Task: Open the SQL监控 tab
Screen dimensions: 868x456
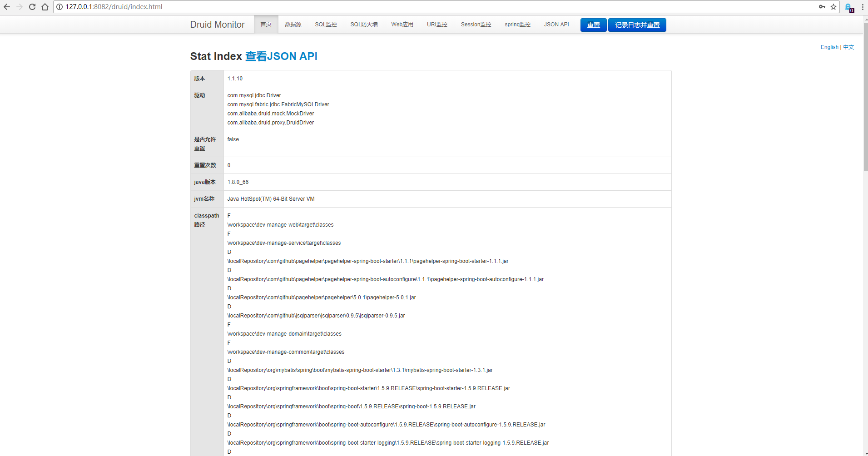Action: click(326, 25)
